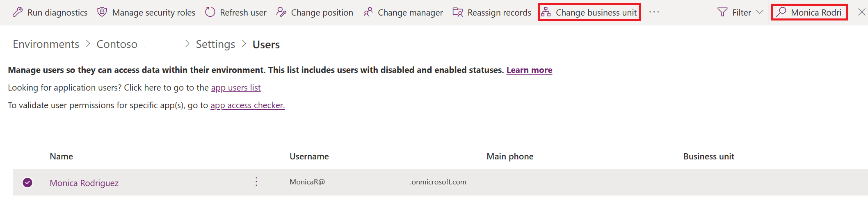The width and height of the screenshot is (868, 209).
Task: Go to Environments in the breadcrumb
Action: tap(46, 44)
